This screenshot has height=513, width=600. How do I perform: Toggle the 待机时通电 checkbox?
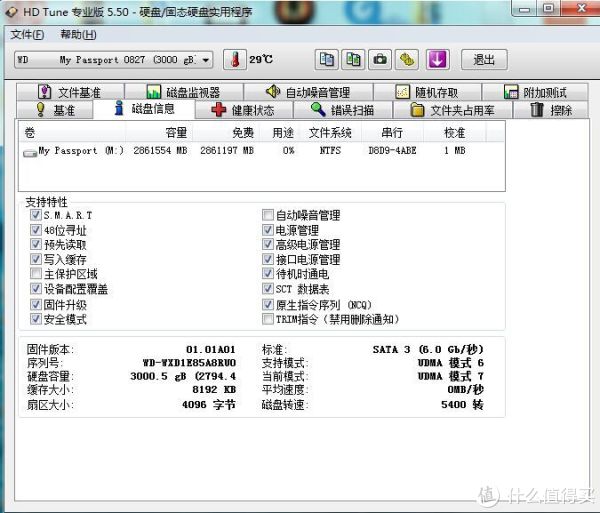[268, 274]
